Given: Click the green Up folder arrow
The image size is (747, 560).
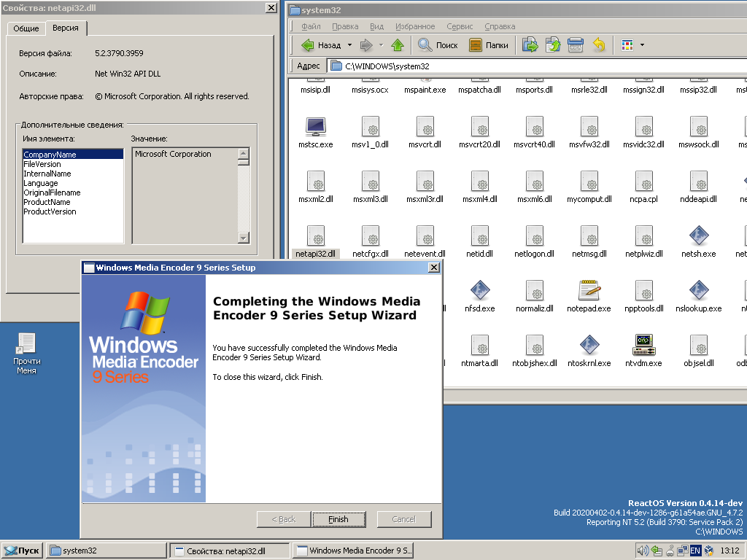Looking at the screenshot, I should click(x=398, y=45).
